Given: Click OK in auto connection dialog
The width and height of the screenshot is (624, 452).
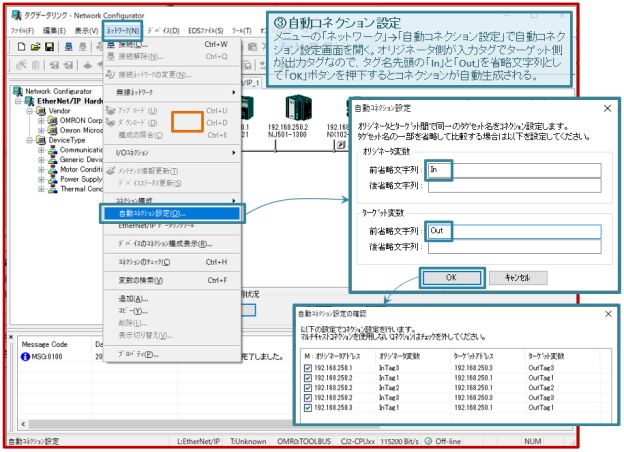Looking at the screenshot, I should (x=451, y=278).
